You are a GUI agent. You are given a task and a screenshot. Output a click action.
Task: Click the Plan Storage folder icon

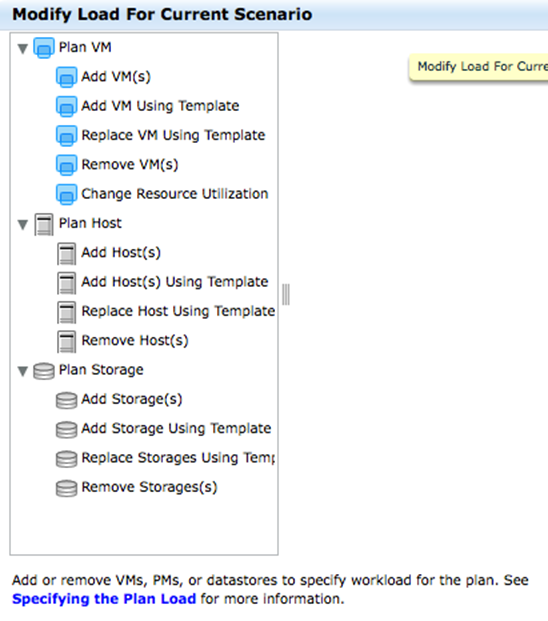tap(44, 371)
